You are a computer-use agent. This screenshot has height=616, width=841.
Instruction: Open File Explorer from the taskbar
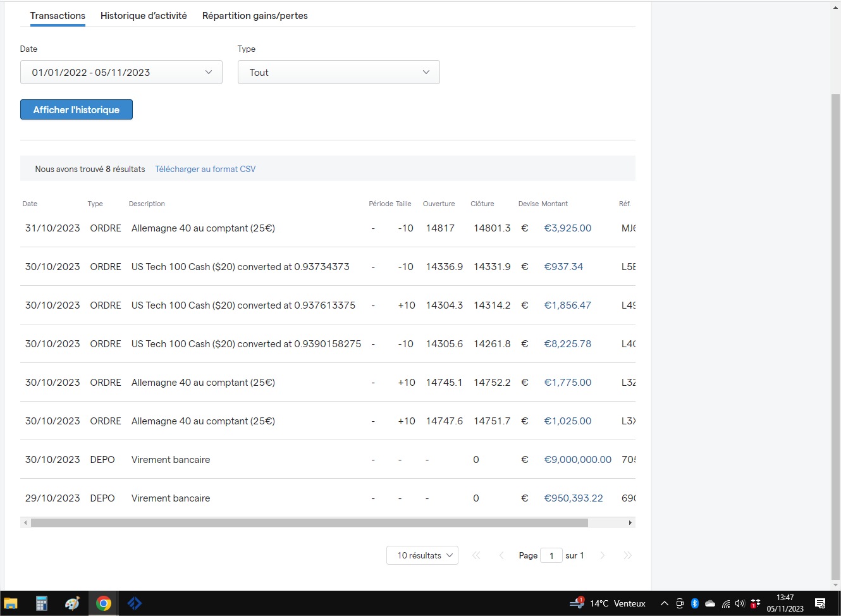tap(11, 603)
